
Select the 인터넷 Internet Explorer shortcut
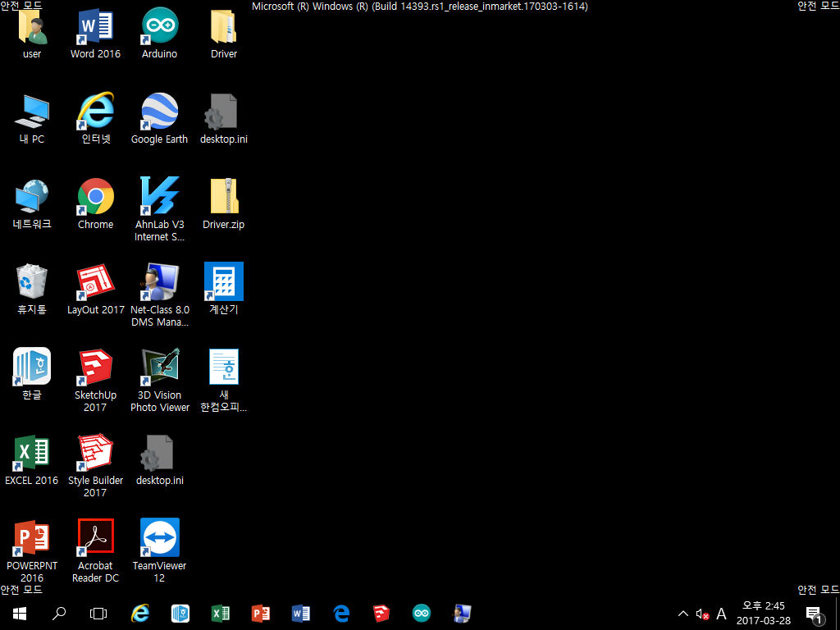[x=95, y=118]
